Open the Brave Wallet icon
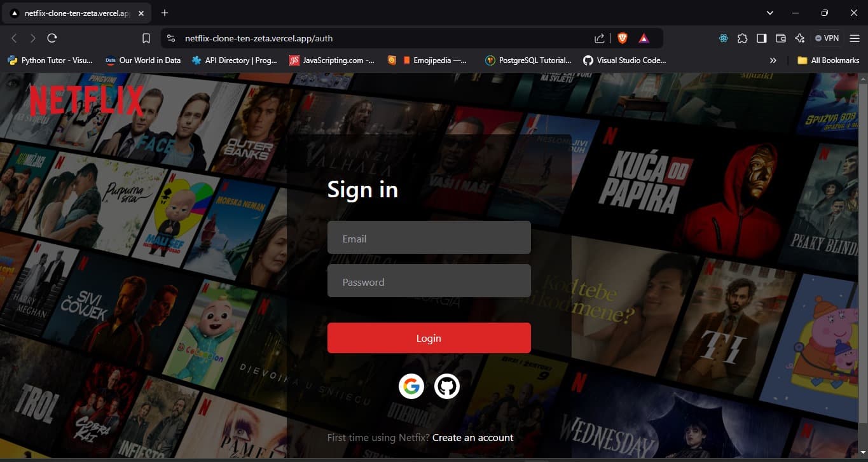Screen dimensions: 868x462 tap(781, 38)
